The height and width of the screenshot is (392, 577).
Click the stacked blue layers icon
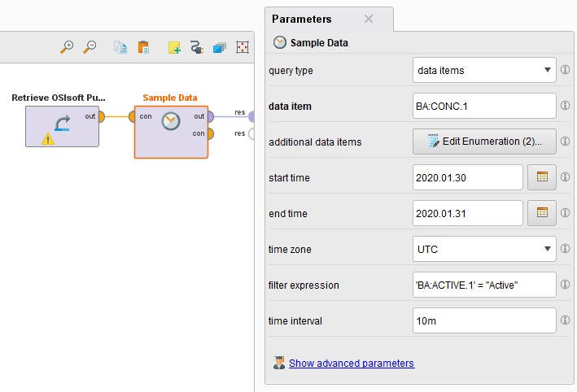(219, 48)
